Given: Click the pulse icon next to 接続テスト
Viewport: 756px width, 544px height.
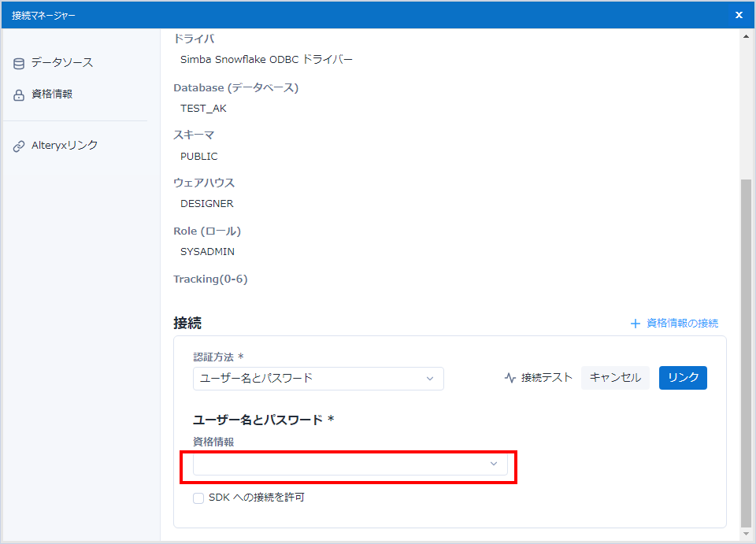Looking at the screenshot, I should pyautogui.click(x=510, y=378).
